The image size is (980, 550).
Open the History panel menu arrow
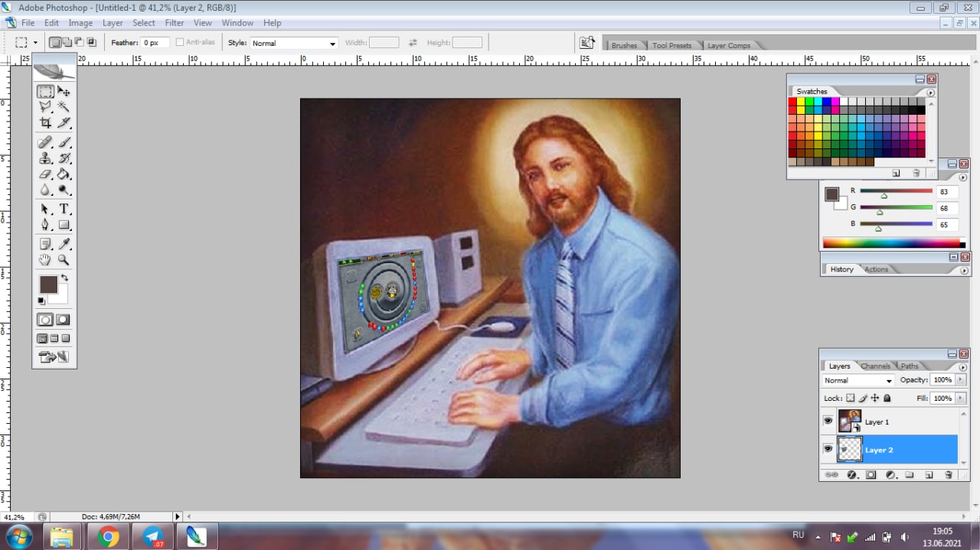click(963, 270)
